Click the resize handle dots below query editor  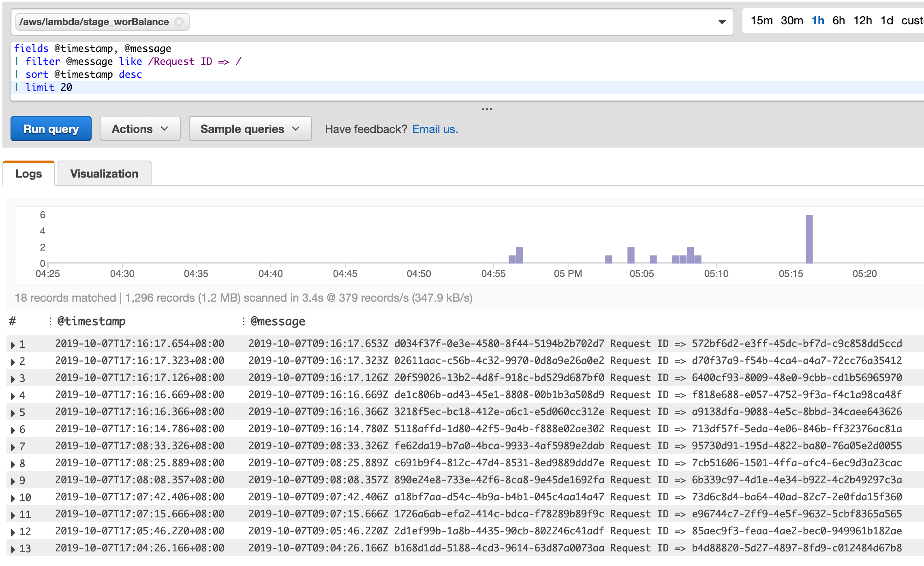click(487, 109)
